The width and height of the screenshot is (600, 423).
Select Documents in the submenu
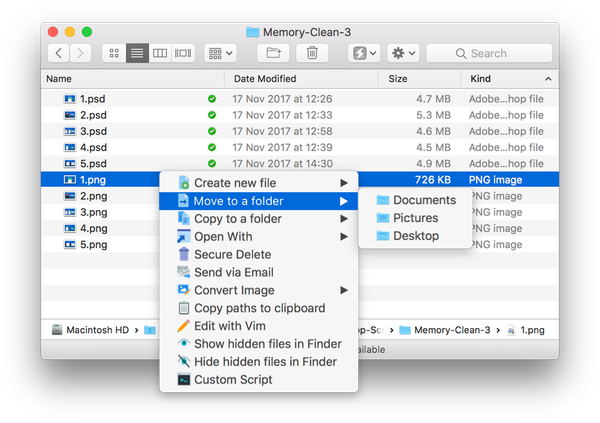pos(415,200)
